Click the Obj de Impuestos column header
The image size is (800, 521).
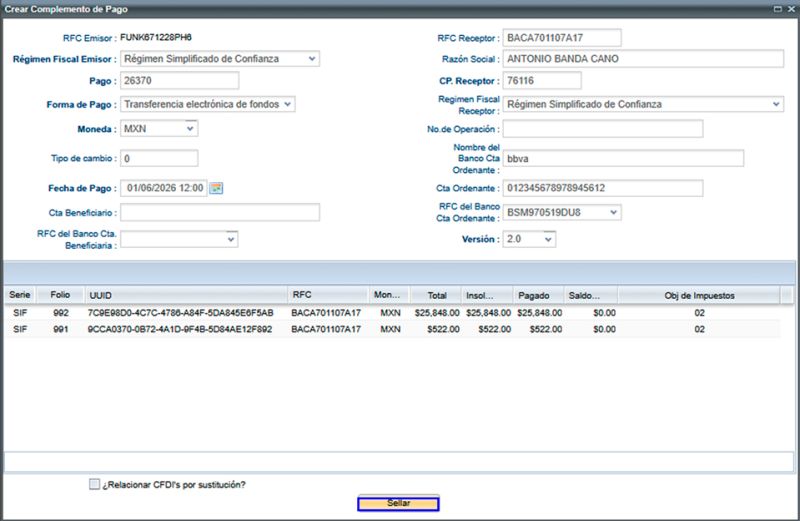[699, 295]
